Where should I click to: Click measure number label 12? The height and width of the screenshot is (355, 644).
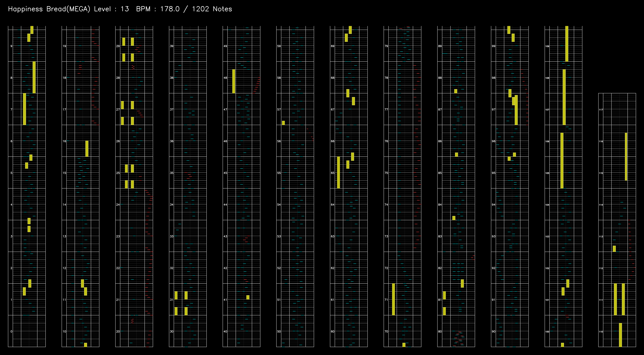click(64, 268)
